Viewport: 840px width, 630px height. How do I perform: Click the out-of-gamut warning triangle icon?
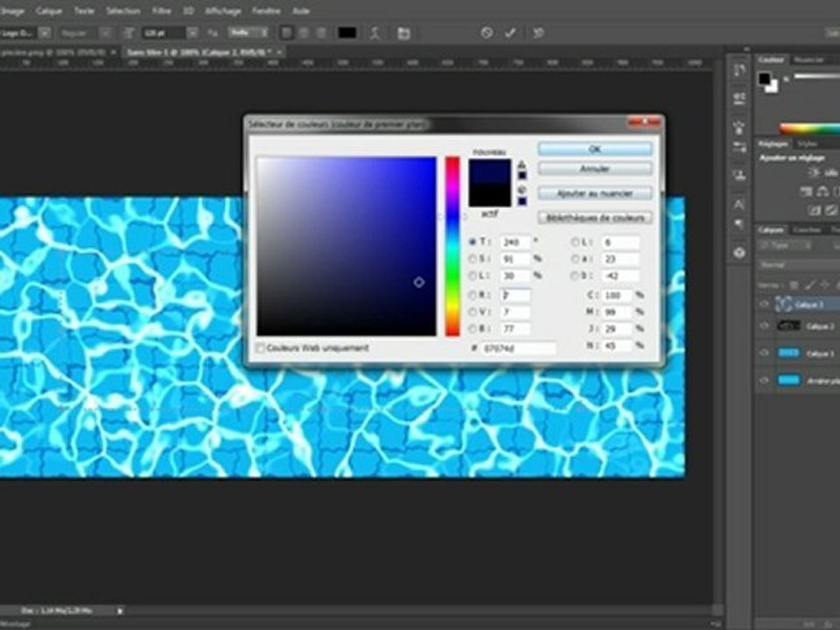(521, 164)
